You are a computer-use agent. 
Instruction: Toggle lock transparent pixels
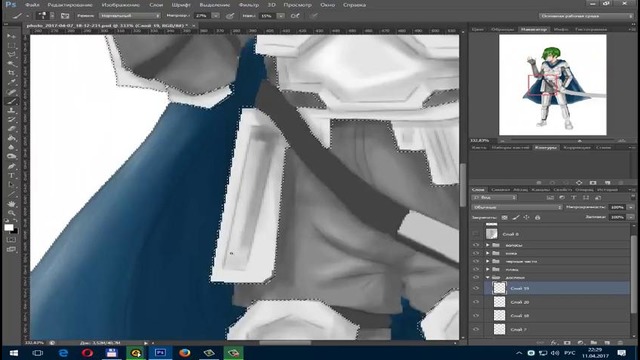point(504,218)
